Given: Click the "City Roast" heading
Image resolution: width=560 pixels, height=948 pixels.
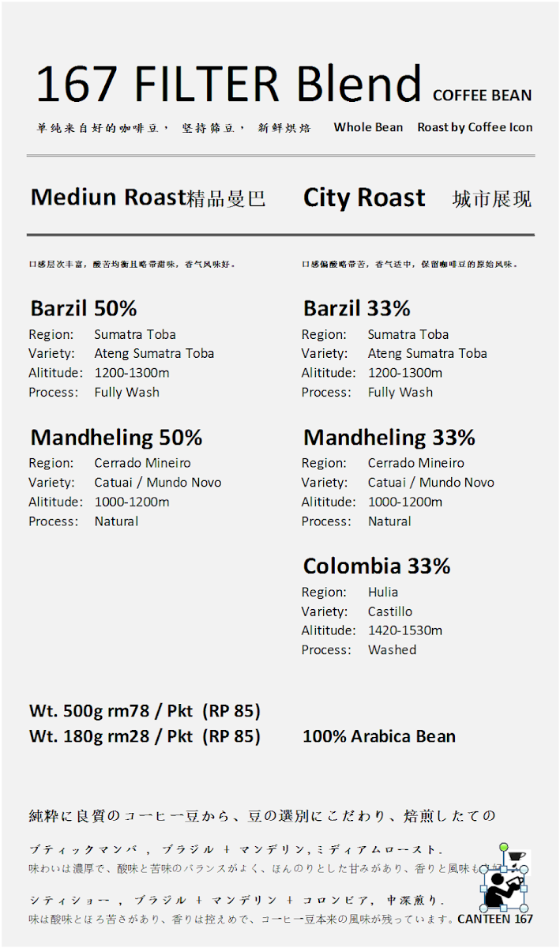Looking at the screenshot, I should [363, 197].
